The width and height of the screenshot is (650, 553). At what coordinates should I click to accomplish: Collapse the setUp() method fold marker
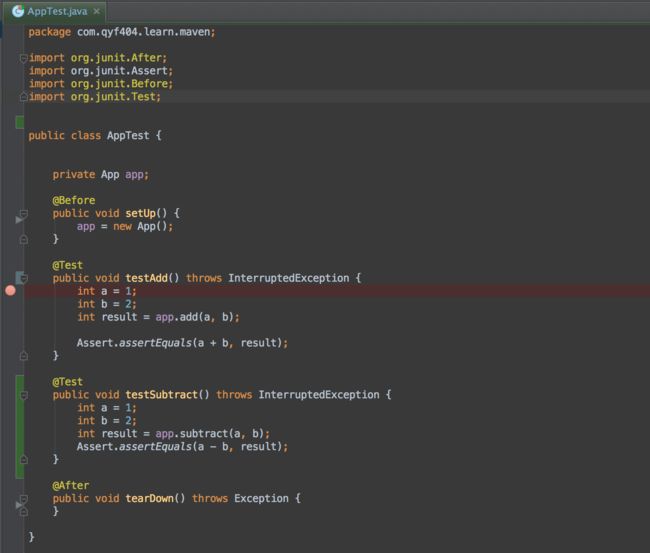(x=24, y=213)
